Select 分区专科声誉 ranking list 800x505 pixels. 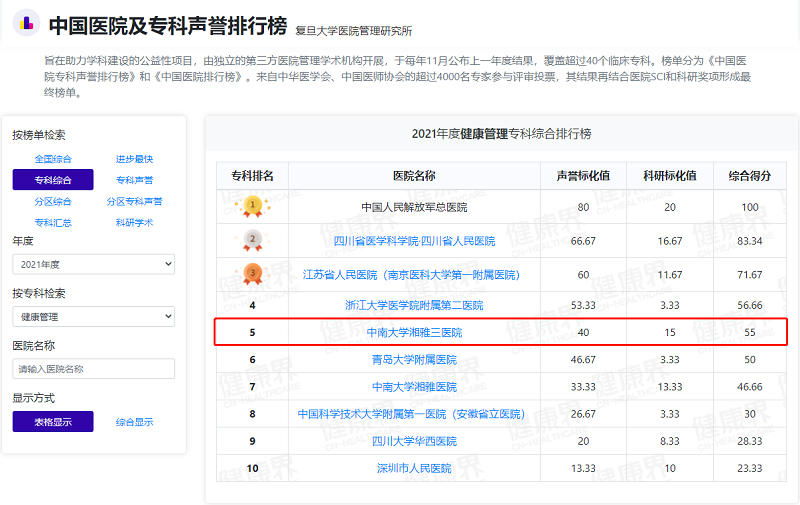(134, 201)
